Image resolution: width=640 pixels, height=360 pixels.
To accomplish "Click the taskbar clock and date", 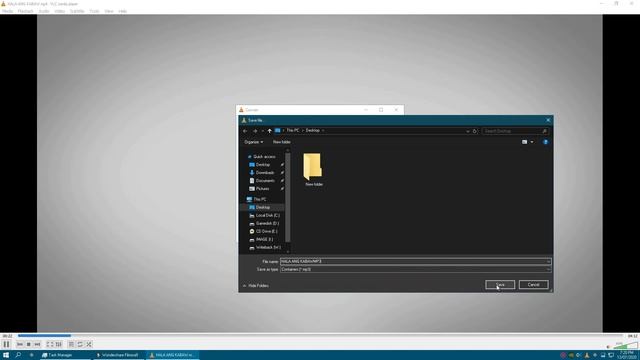I will 627,355.
